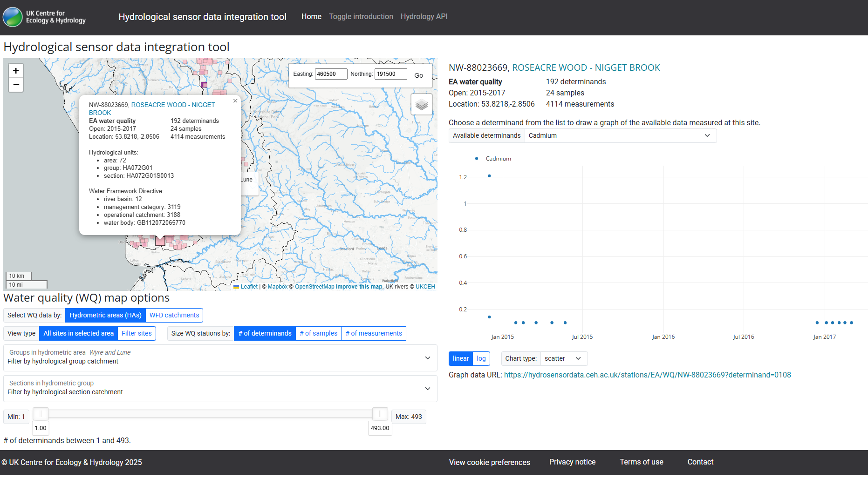Open the map layer switcher icon
868x478 pixels.
[421, 104]
